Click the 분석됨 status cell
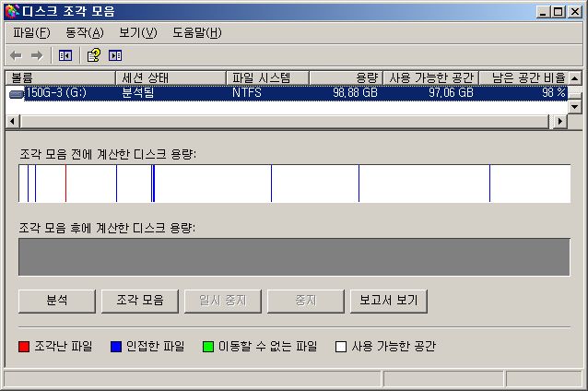This screenshot has width=588, height=391. tap(138, 93)
